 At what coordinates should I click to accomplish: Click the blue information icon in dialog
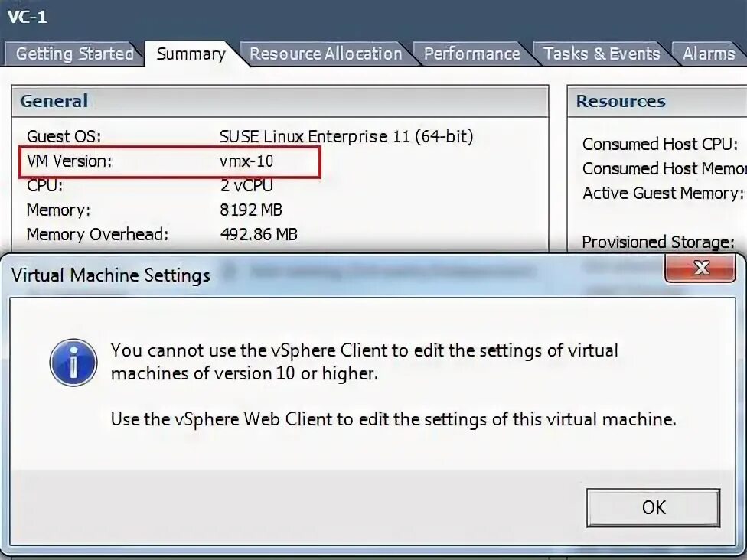tap(73, 363)
